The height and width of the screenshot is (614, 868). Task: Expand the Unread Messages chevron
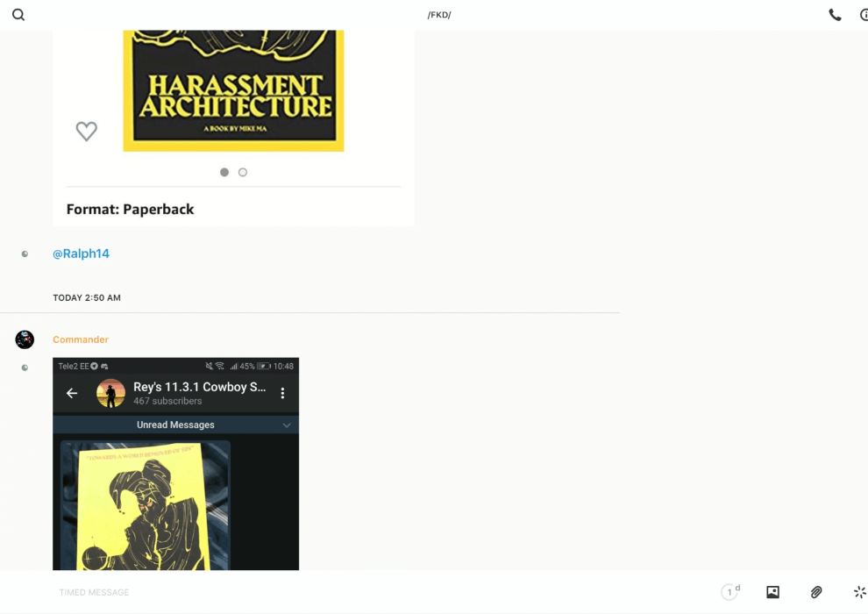286,425
